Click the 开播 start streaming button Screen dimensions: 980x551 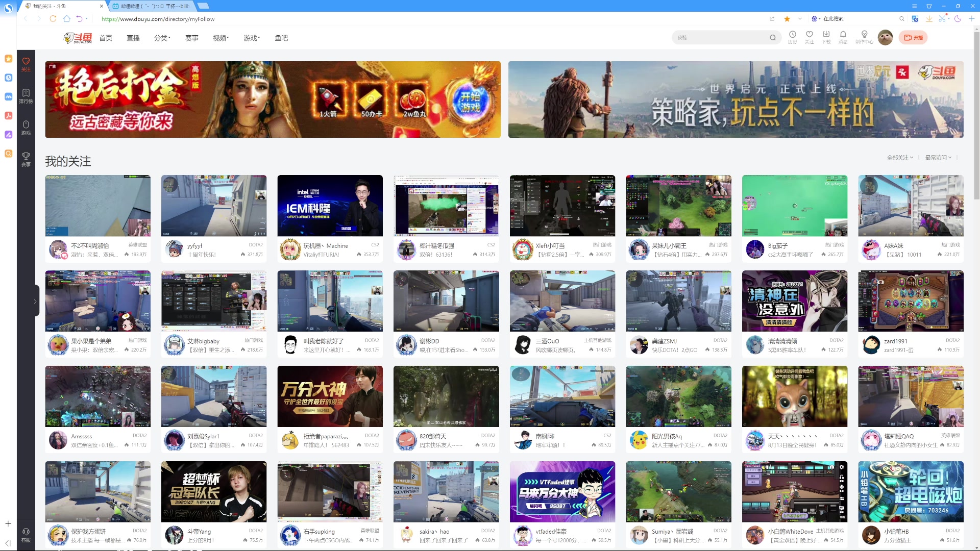pyautogui.click(x=913, y=38)
